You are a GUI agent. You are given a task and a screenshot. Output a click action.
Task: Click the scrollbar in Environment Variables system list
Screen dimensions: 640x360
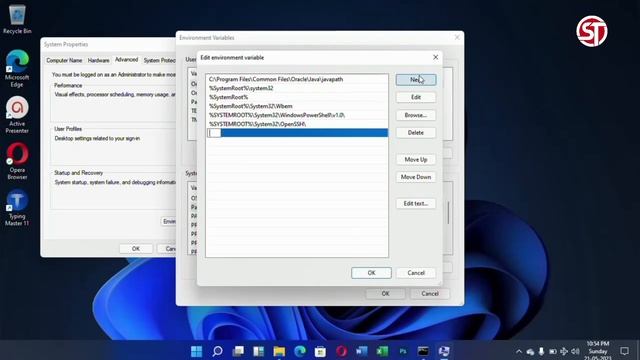pyautogui.click(x=448, y=213)
